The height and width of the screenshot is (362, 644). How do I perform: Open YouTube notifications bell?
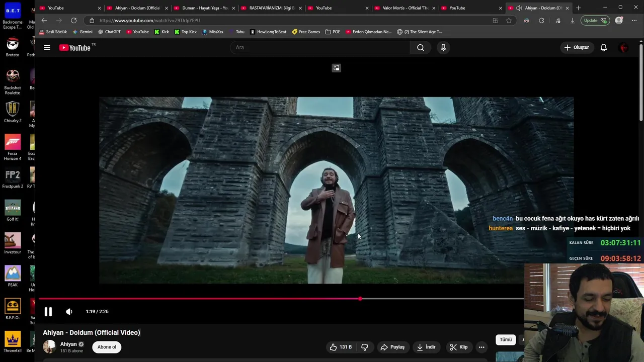pos(604,48)
